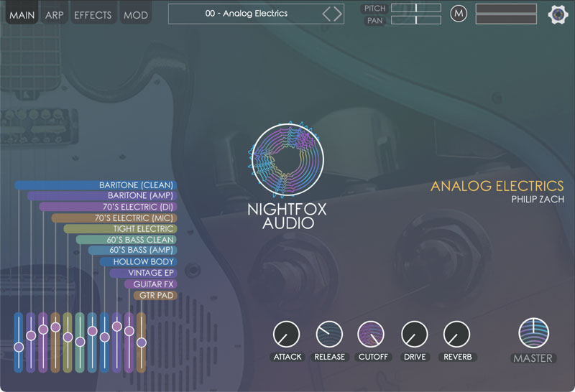Click the PITCH slider
The image size is (575, 392).
point(415,8)
